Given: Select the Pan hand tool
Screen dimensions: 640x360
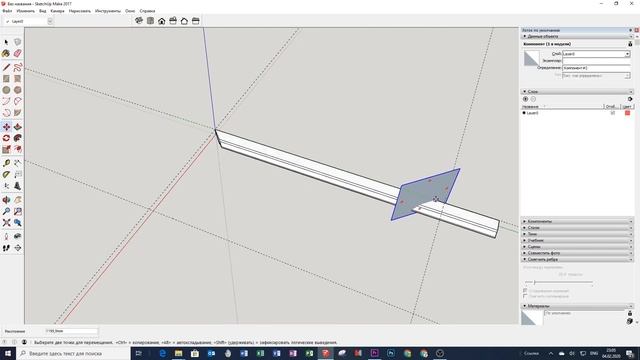Looking at the screenshot, I should pyautogui.click(x=18, y=200).
